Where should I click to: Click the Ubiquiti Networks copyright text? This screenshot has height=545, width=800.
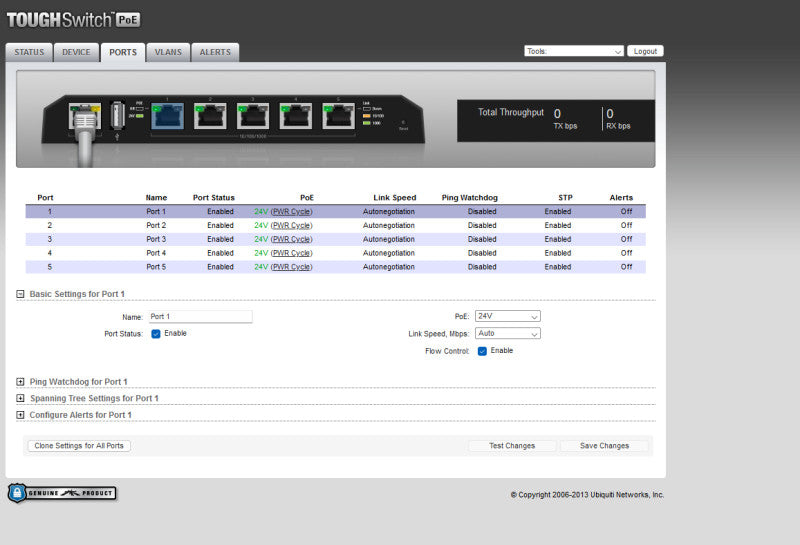(x=587, y=494)
